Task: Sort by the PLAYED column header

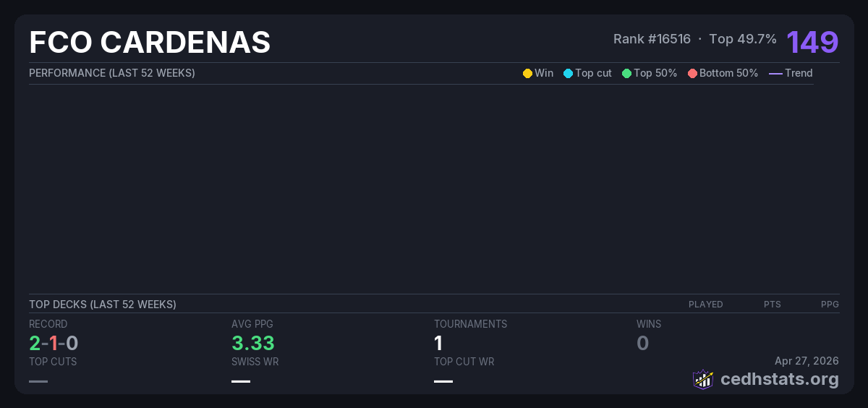Action: (705, 305)
